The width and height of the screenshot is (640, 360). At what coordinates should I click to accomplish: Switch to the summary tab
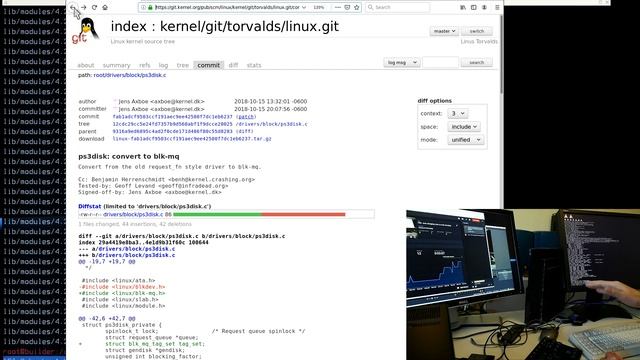point(116,65)
